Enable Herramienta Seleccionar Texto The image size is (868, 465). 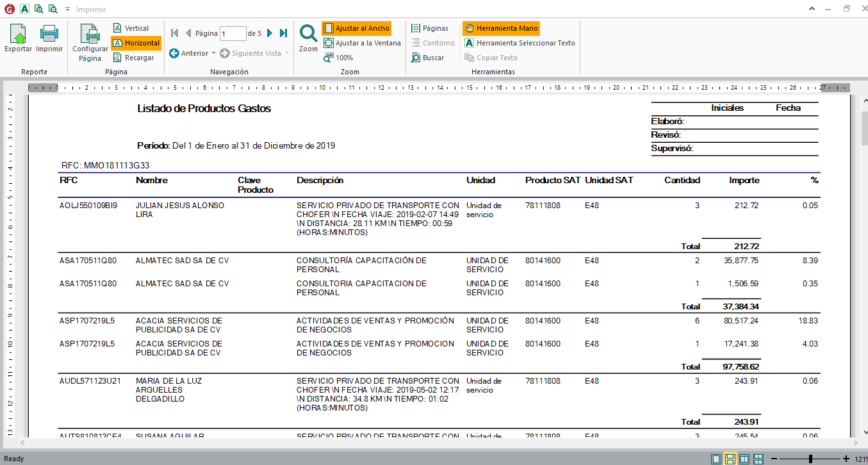(520, 43)
